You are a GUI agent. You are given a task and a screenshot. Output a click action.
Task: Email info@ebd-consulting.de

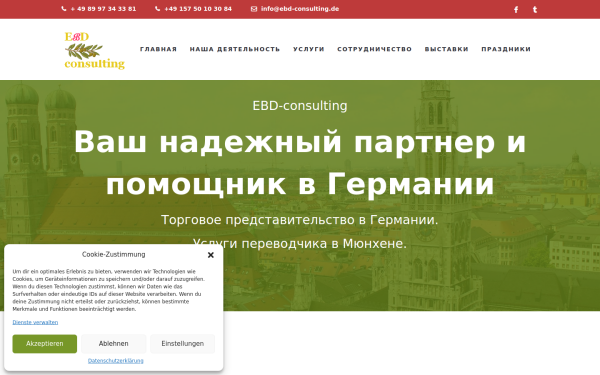tap(295, 9)
